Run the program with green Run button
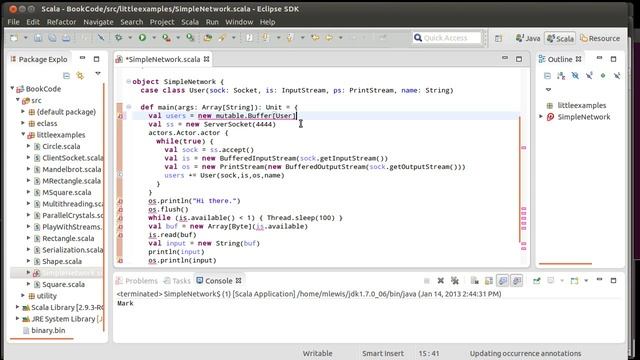Screen dimensions: 640x360 tap(142, 38)
